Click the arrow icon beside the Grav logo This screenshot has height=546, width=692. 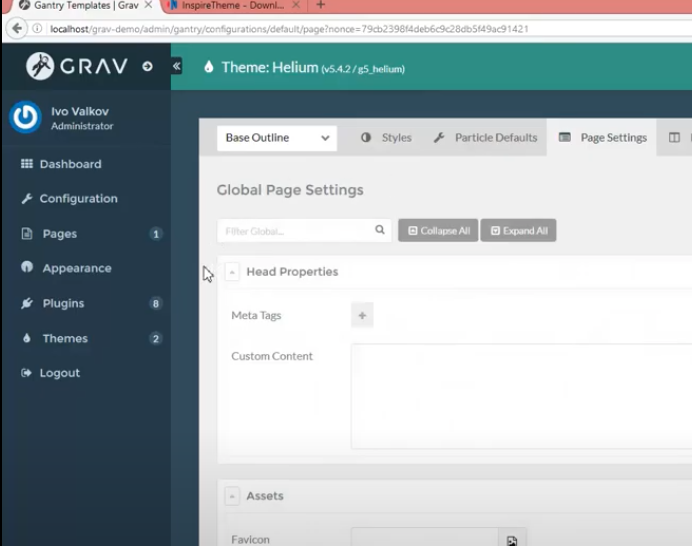tap(147, 66)
